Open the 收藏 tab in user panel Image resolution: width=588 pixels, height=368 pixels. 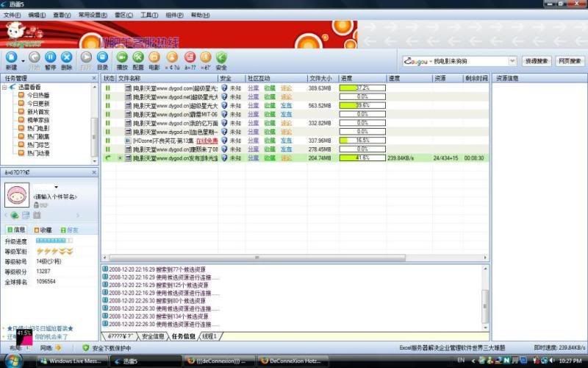(x=43, y=230)
